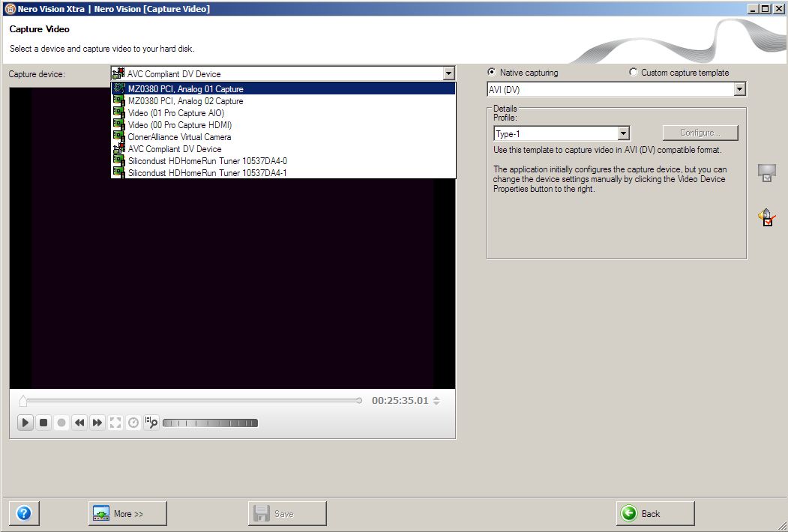The image size is (788, 532).
Task: Click the ClonerAlliance Virtual Camera row icon
Action: coord(119,136)
